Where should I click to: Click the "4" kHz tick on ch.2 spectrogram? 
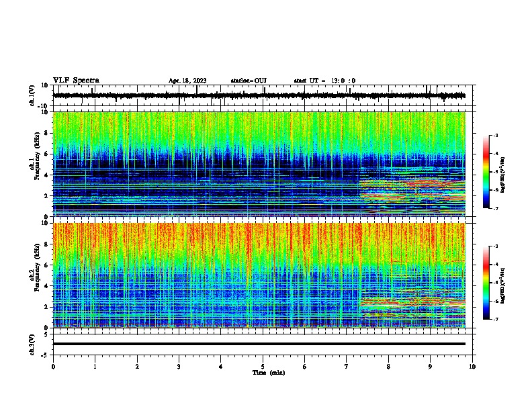46,286
